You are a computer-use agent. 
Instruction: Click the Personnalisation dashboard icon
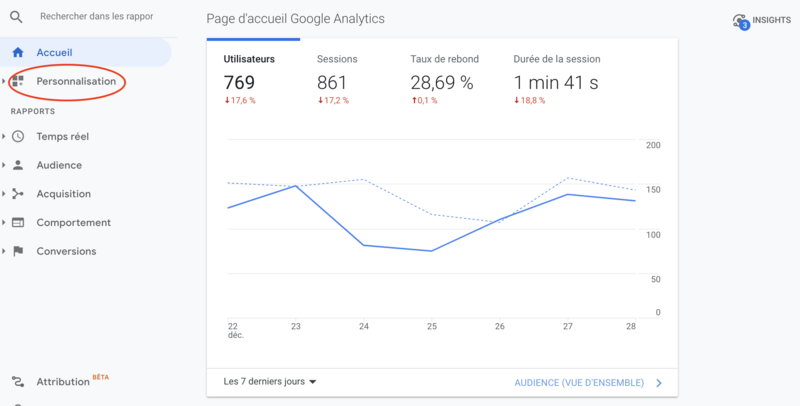(17, 81)
